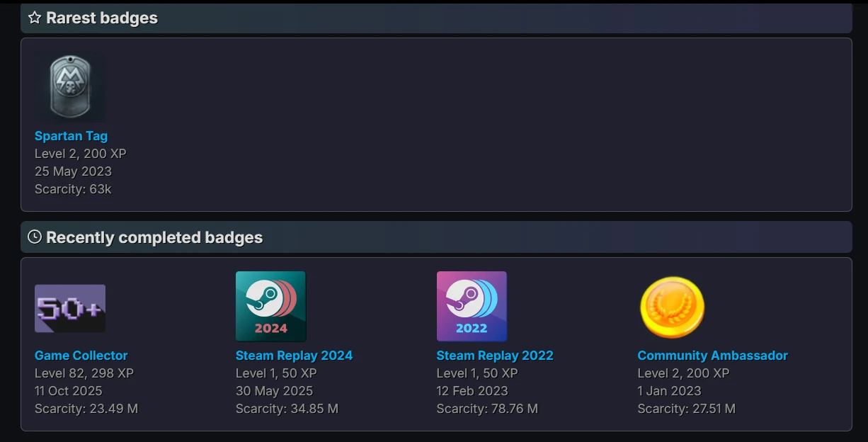Open the Spartan Tag badge link
This screenshot has height=442, width=868.
coord(71,136)
